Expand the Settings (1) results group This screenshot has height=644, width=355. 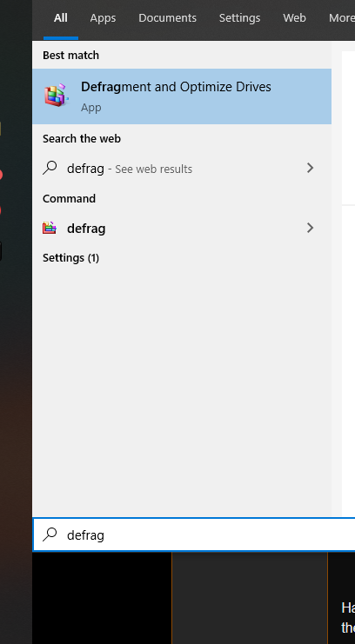(x=70, y=258)
